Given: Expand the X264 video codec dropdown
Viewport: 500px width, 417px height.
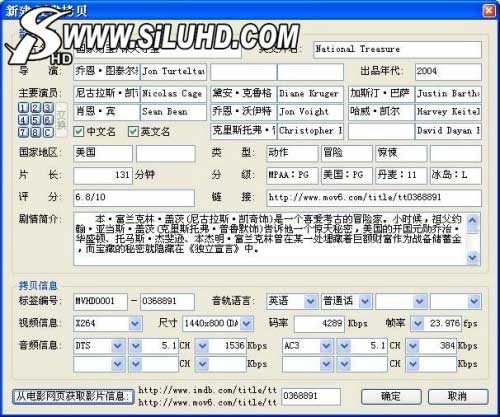Looking at the screenshot, I should (x=135, y=323).
